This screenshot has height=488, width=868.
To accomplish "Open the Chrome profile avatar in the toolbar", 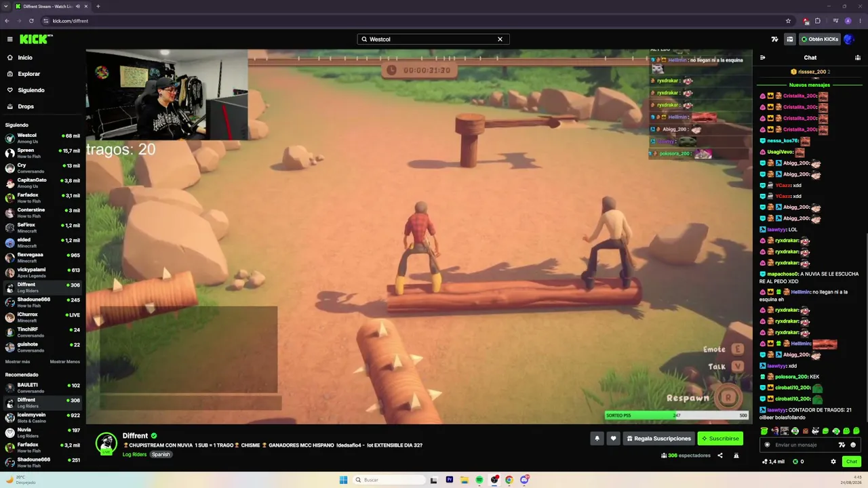I will (848, 21).
